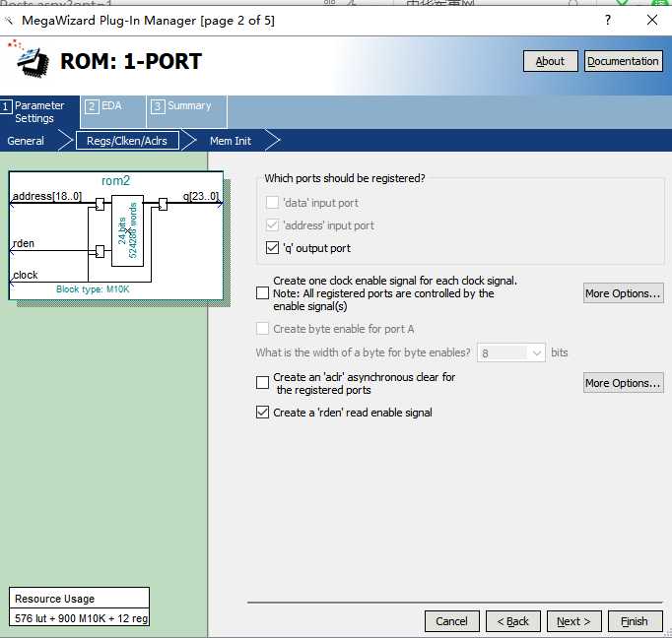Viewport: 672px width, 638px height.
Task: Click the MegaWizard title bar icon
Action: coord(10,20)
